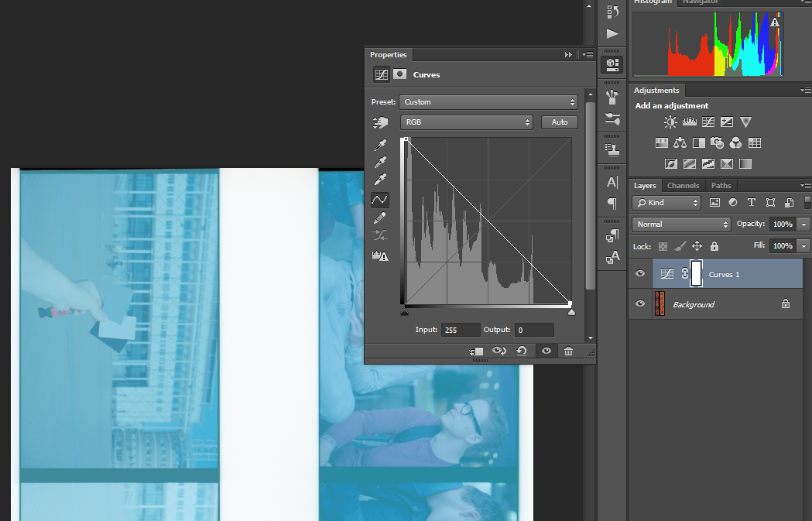Image resolution: width=812 pixels, height=521 pixels.
Task: Open the Curves Preset dropdown
Action: pos(489,102)
